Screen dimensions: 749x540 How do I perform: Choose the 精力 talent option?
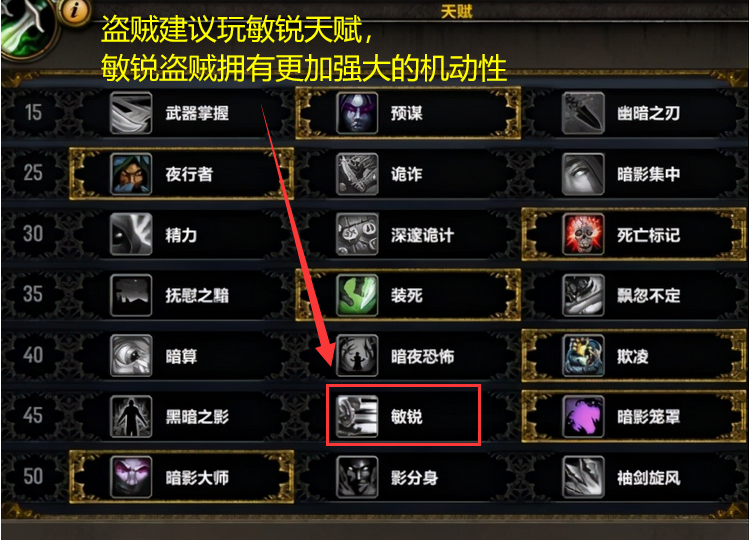(182, 234)
